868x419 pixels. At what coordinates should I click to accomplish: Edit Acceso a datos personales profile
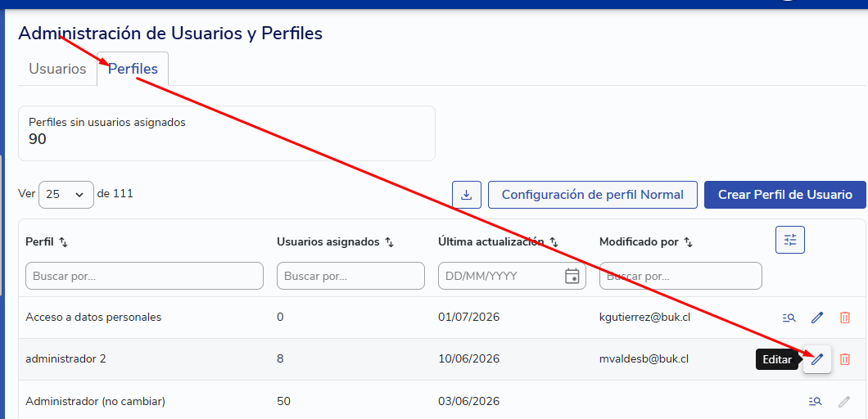817,318
